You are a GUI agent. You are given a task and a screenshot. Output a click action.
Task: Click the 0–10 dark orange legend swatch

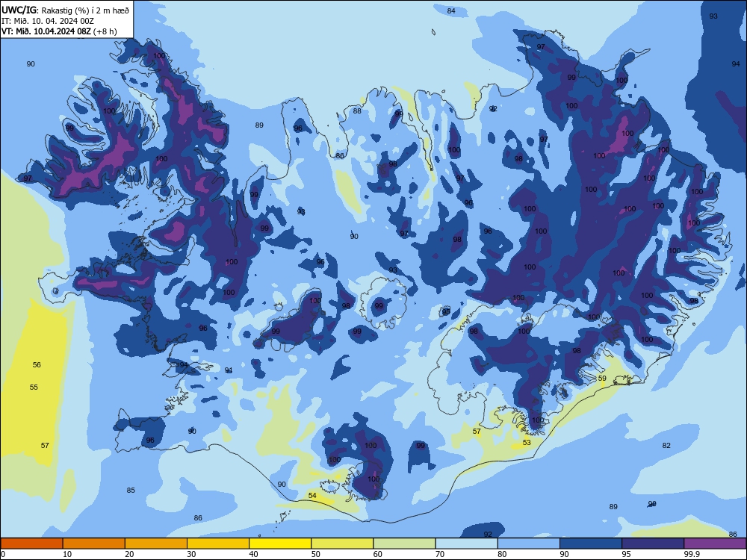pyautogui.click(x=31, y=544)
